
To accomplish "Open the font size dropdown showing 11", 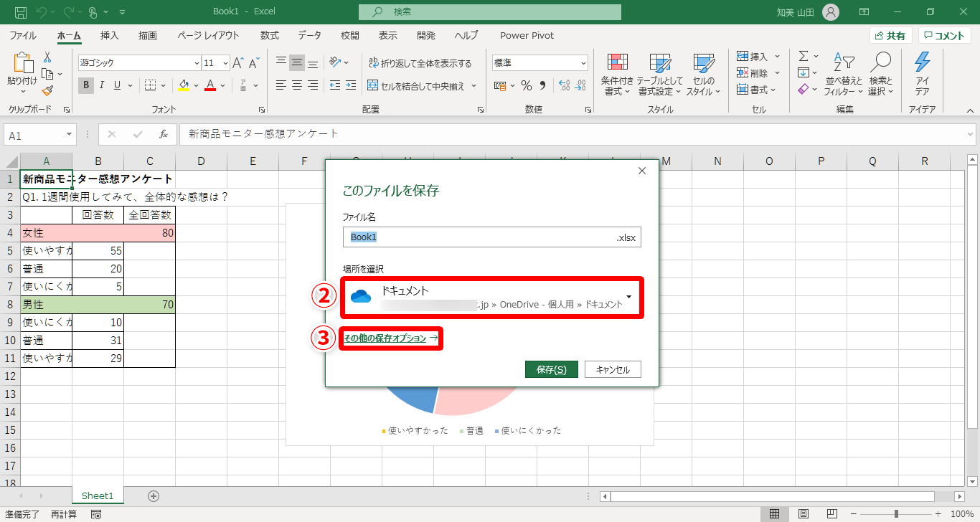I will pyautogui.click(x=225, y=62).
